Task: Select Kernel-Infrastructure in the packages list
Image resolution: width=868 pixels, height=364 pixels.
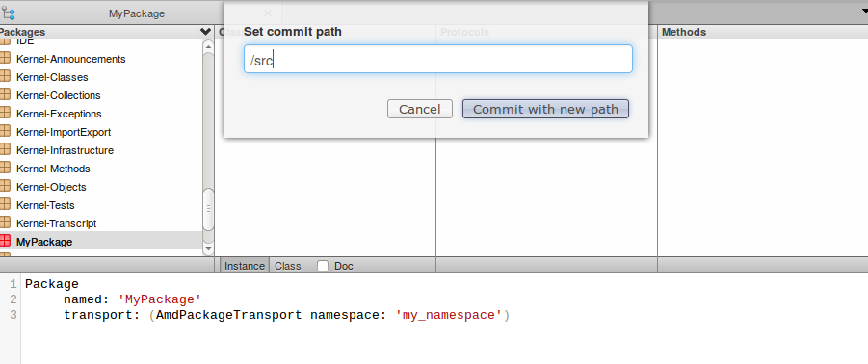Action: click(x=65, y=150)
